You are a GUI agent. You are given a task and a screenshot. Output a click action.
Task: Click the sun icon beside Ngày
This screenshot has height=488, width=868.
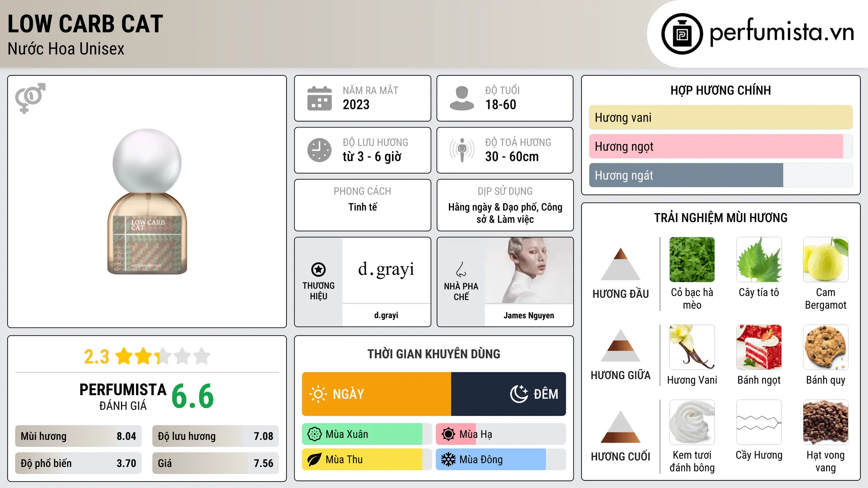click(x=318, y=394)
